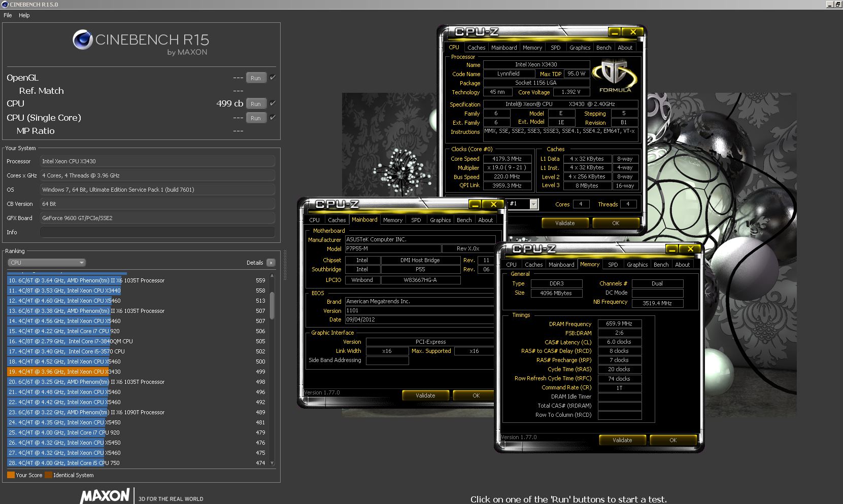Screen dimensions: 843x504
Task: Click the Cinebench R15 sphere logo
Action: point(82,40)
